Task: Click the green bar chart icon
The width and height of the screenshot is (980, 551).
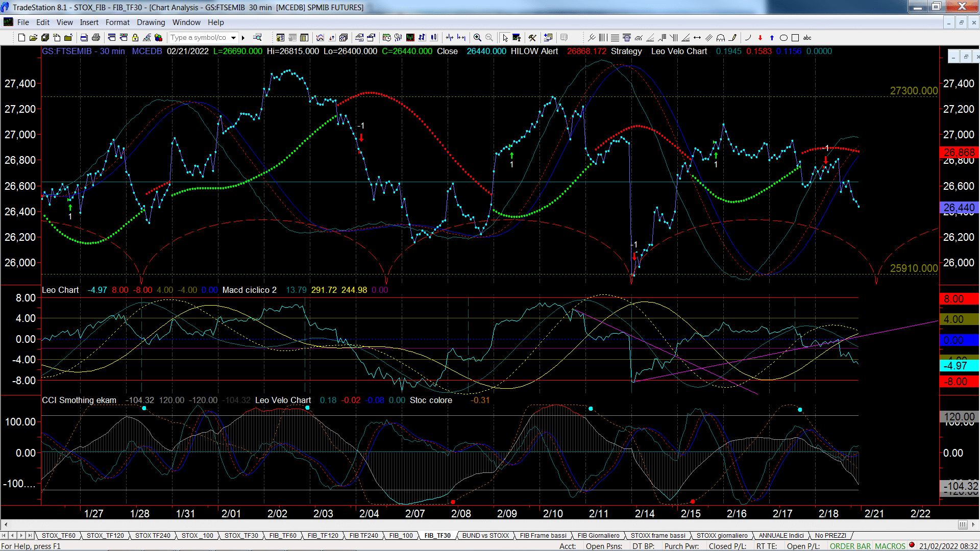Action: point(410,38)
